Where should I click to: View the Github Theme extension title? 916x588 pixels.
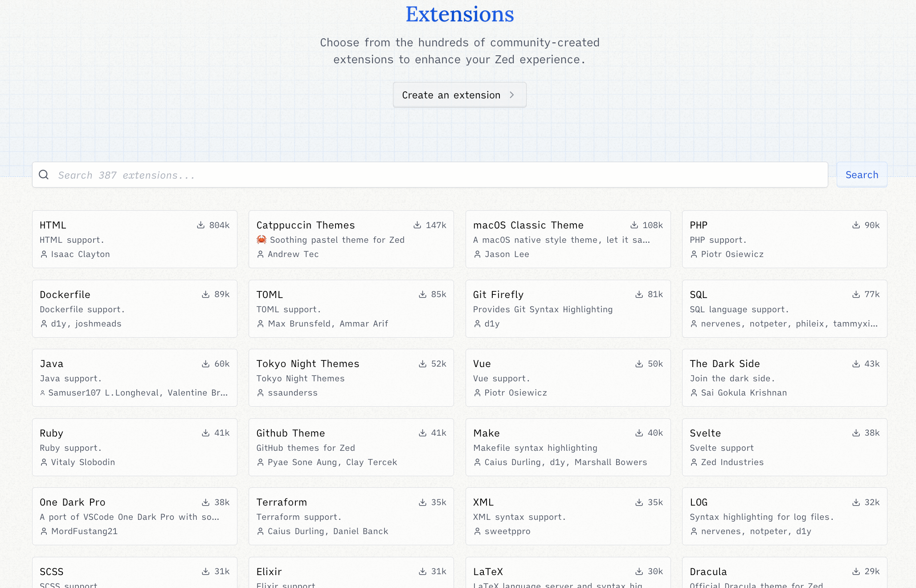[290, 433]
